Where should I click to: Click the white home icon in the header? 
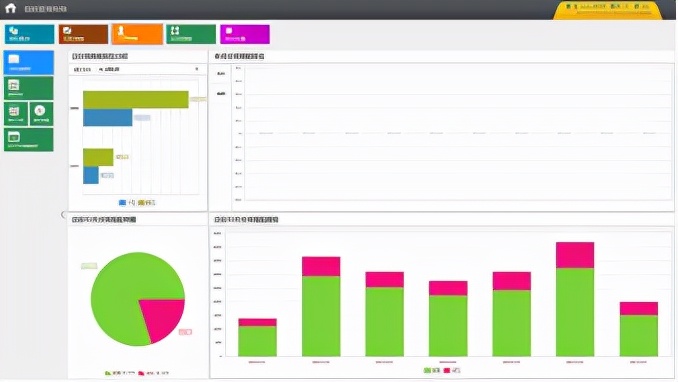(x=10, y=8)
